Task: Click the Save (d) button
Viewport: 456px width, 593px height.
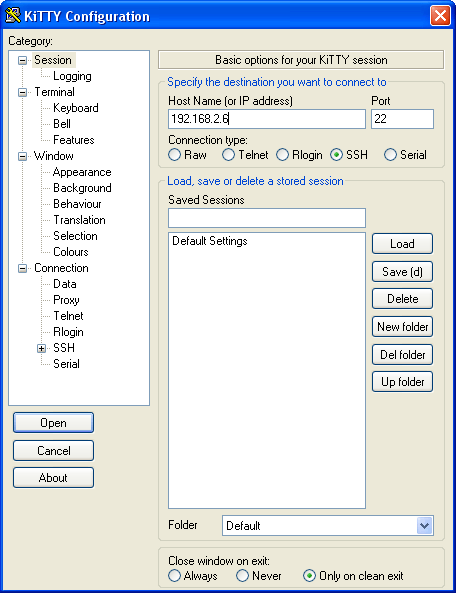Action: pos(402,272)
